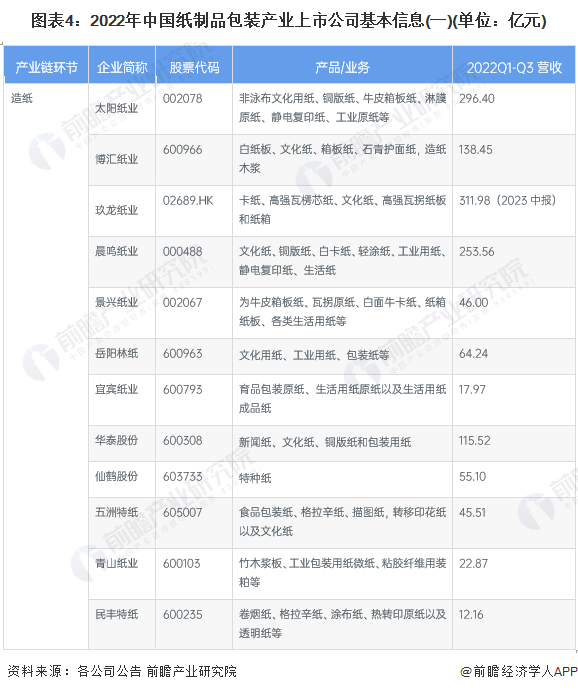Click the 华泰股份 company name

(116, 440)
